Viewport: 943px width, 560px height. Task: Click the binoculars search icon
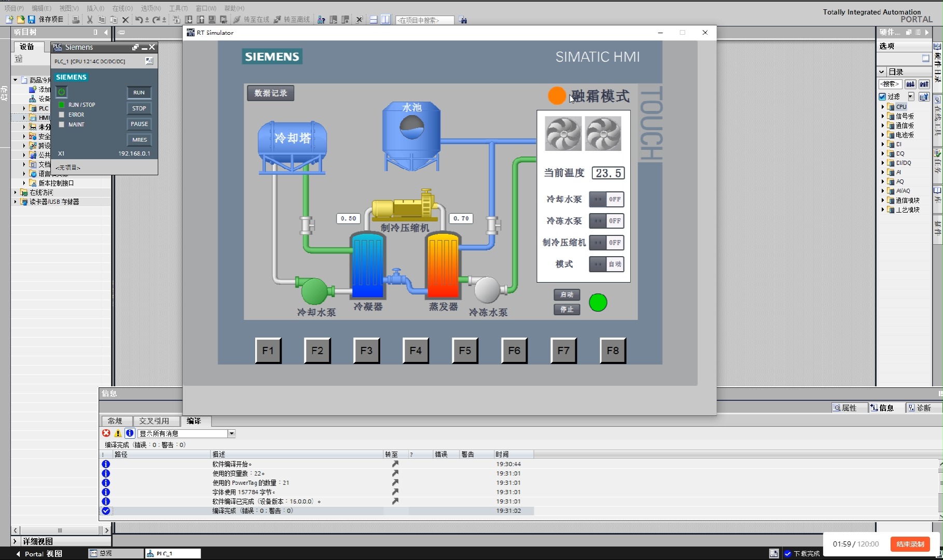click(463, 20)
